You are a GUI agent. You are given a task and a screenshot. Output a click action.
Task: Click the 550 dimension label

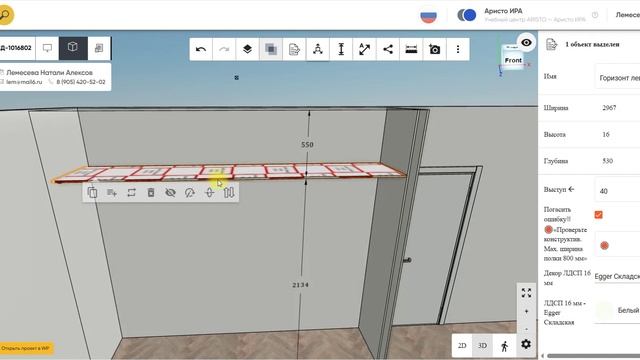[x=307, y=144]
